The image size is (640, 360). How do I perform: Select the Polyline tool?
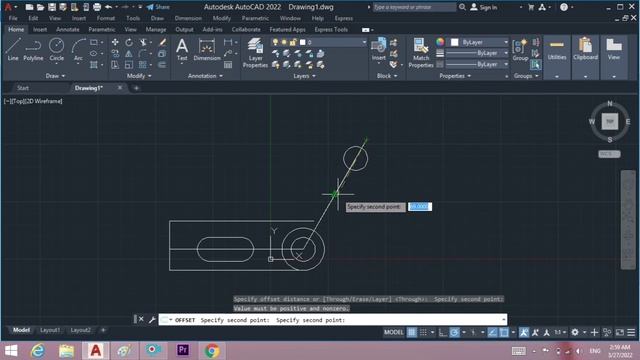(x=33, y=49)
